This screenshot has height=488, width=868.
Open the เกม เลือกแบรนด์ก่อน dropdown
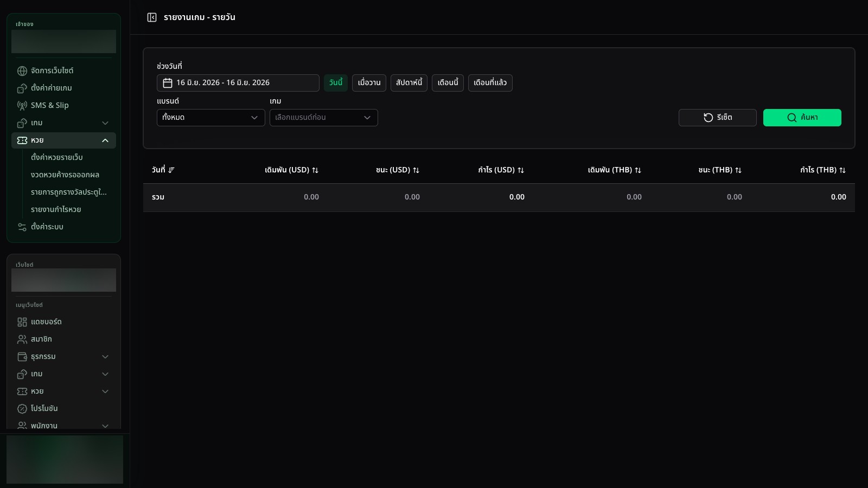pyautogui.click(x=324, y=118)
